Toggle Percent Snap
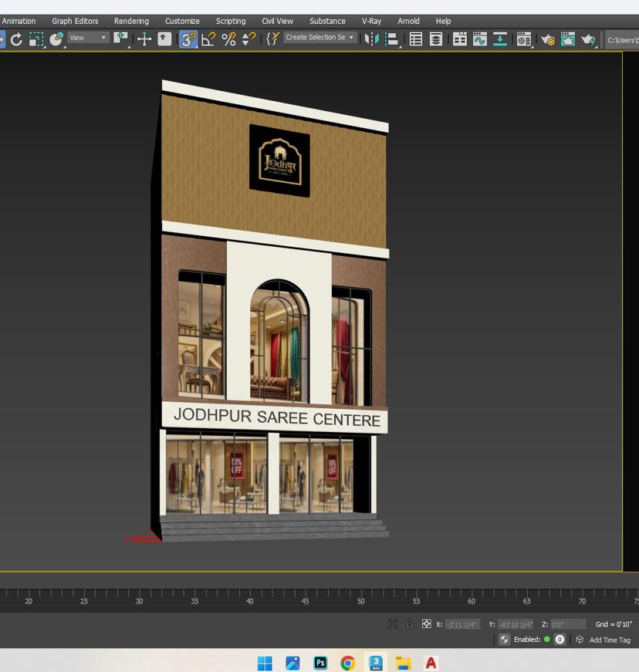 pos(228,39)
